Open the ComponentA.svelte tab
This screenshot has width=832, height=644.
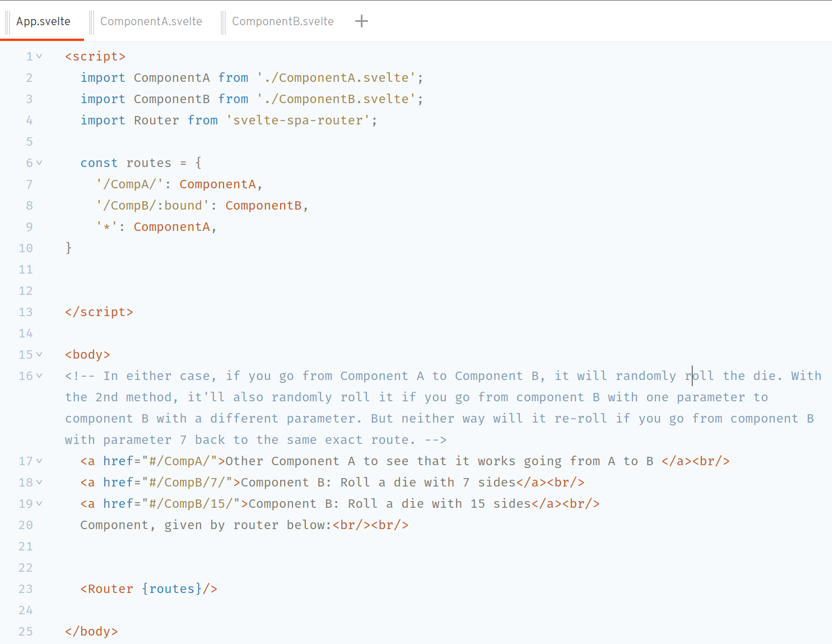click(151, 21)
